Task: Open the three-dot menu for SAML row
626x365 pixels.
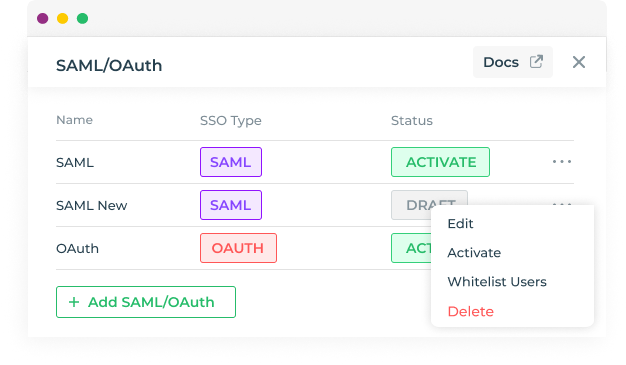Action: pyautogui.click(x=562, y=162)
